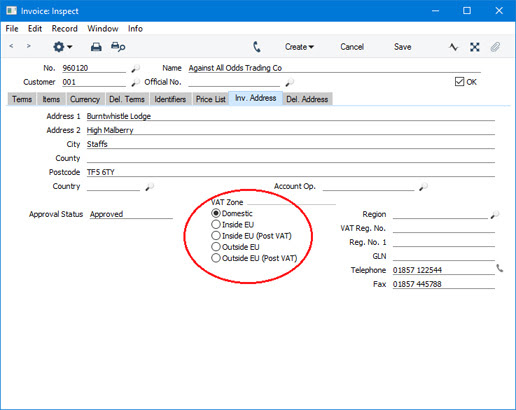Open the File menu
516x410 pixels.
tap(12, 29)
